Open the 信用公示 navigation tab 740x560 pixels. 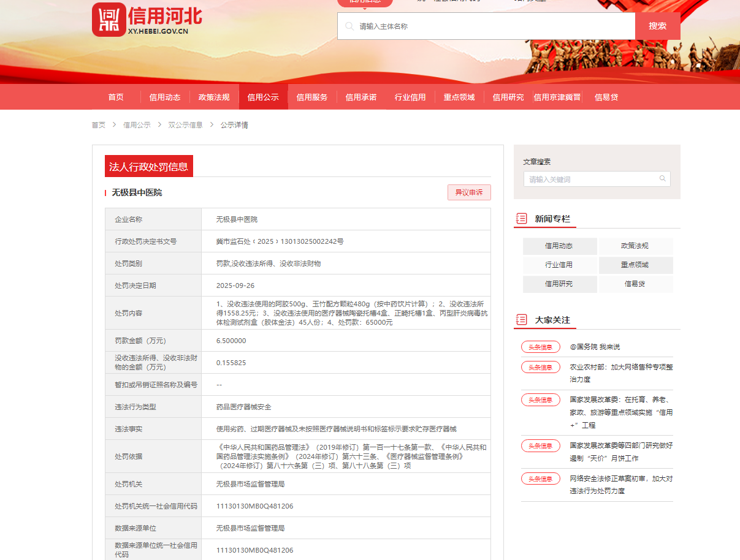click(263, 97)
